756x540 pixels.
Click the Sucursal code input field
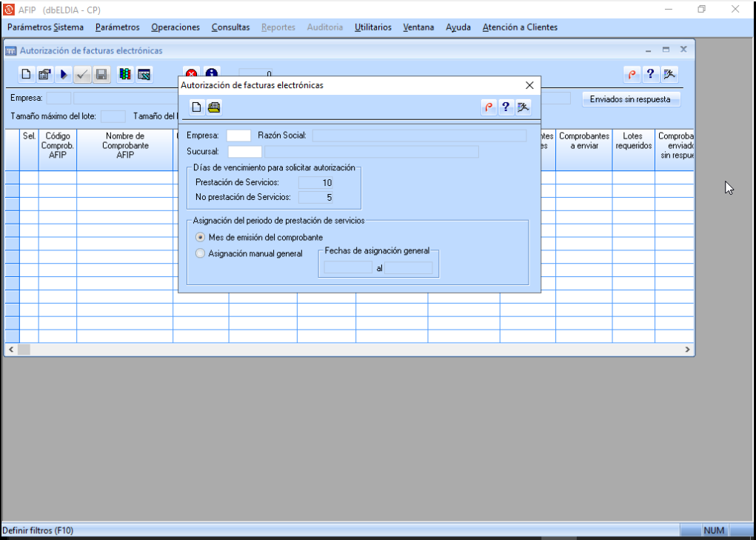tap(245, 152)
